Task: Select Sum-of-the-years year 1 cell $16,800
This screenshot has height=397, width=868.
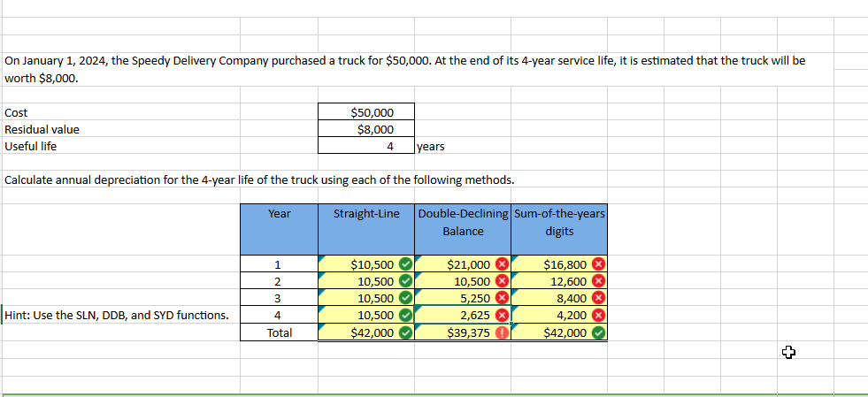Action: pyautogui.click(x=559, y=264)
